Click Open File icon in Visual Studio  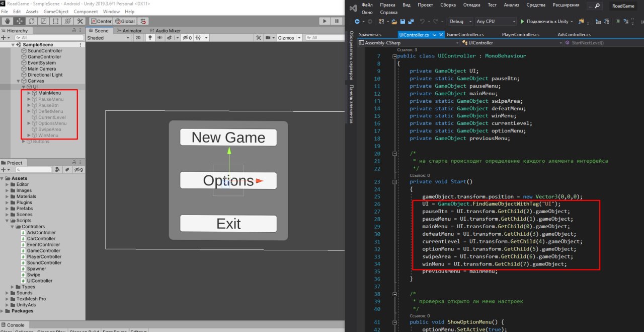point(395,22)
